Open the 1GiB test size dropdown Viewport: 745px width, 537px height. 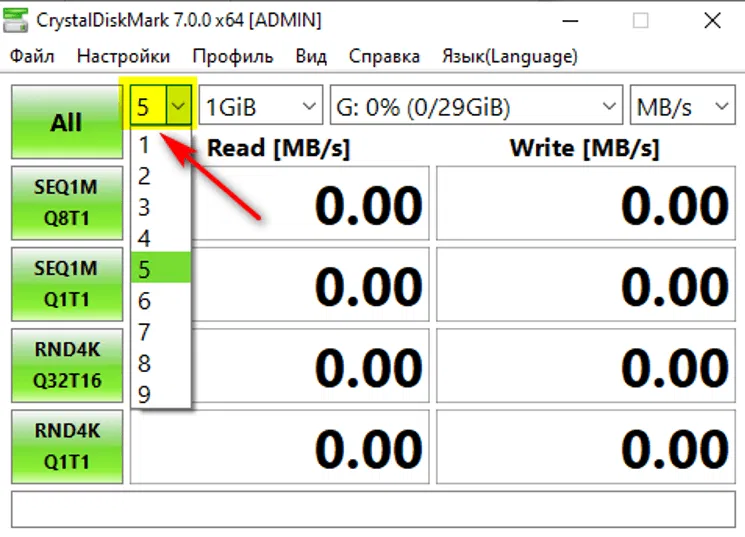261,105
